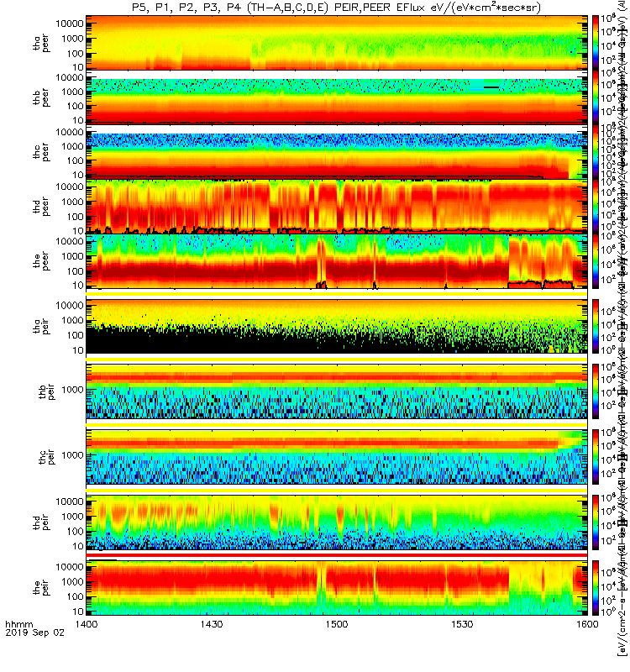
Task: Click the 'the peer' panel axis label
Action: (x=41, y=261)
